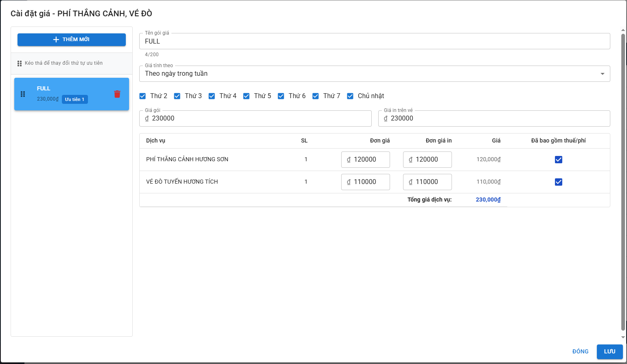Uncheck the Chủ nhật checkbox
The height and width of the screenshot is (364, 627).
point(350,96)
